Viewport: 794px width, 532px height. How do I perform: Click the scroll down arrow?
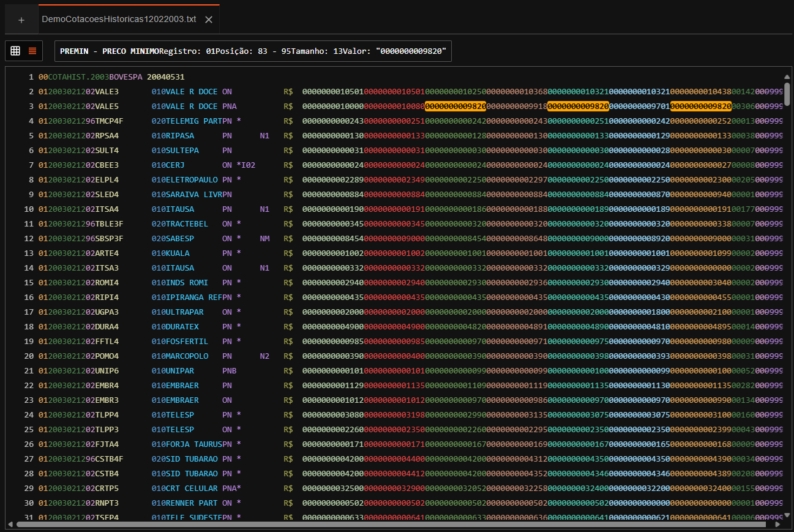click(x=787, y=516)
